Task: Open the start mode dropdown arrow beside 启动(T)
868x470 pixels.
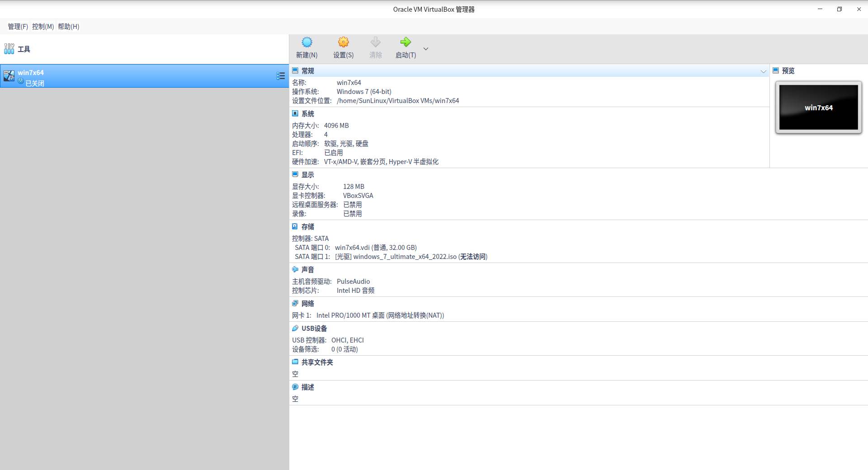Action: 425,49
